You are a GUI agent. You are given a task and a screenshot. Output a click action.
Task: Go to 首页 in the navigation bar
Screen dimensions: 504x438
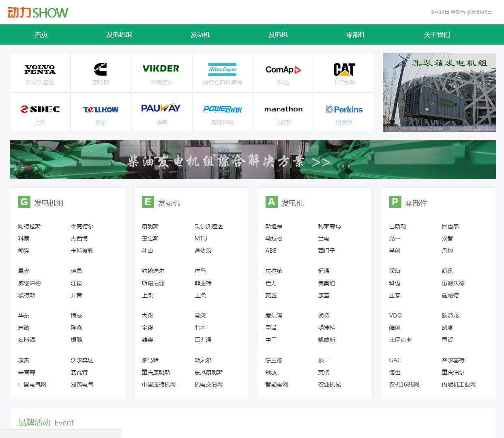(41, 34)
